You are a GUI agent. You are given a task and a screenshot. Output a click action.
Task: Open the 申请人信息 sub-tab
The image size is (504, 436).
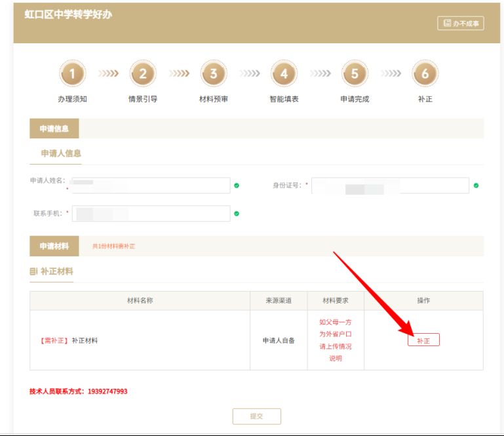[61, 153]
